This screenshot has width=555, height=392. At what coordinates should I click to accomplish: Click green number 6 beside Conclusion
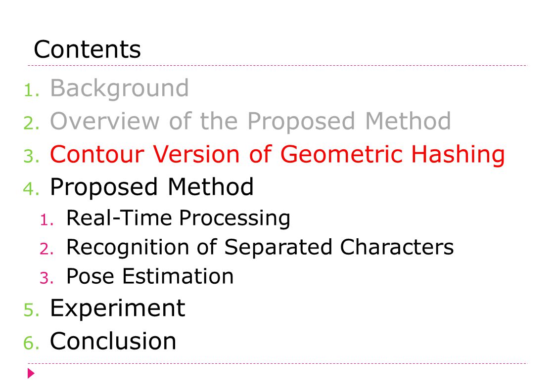pos(32,343)
